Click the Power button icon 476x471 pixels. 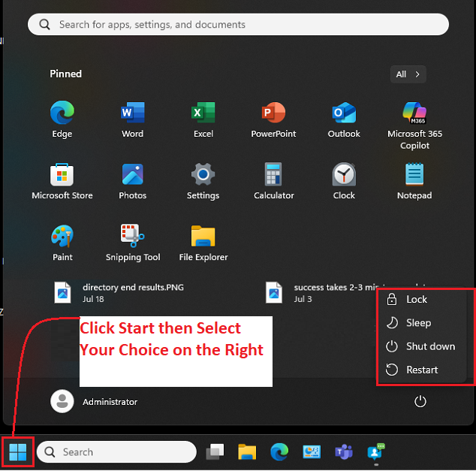(420, 402)
